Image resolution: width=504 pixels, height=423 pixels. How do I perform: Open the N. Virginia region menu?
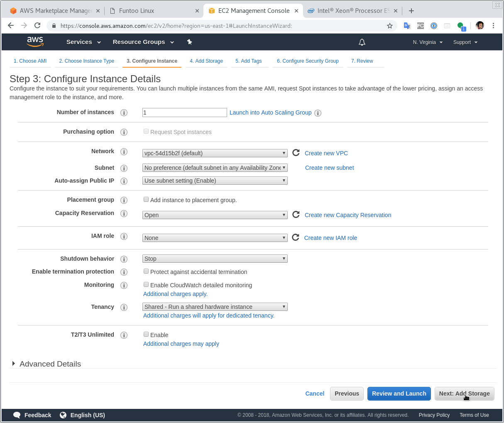tap(428, 42)
